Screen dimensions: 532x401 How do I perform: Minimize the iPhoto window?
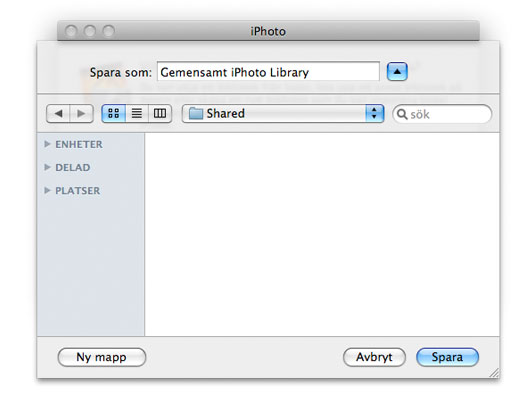(90, 31)
